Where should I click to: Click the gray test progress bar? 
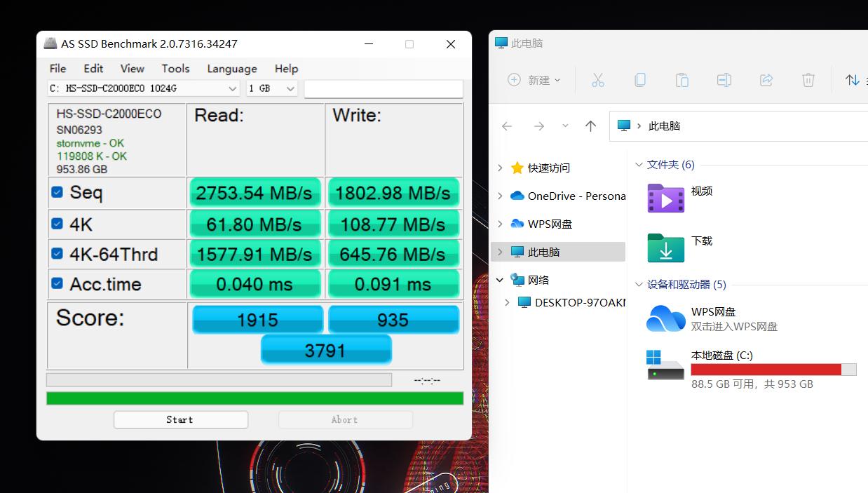(x=219, y=380)
